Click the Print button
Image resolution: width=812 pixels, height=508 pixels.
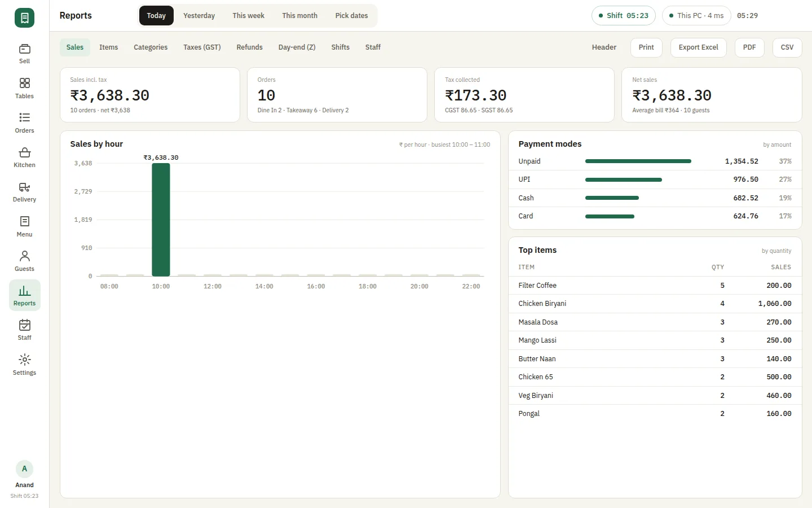tap(646, 47)
